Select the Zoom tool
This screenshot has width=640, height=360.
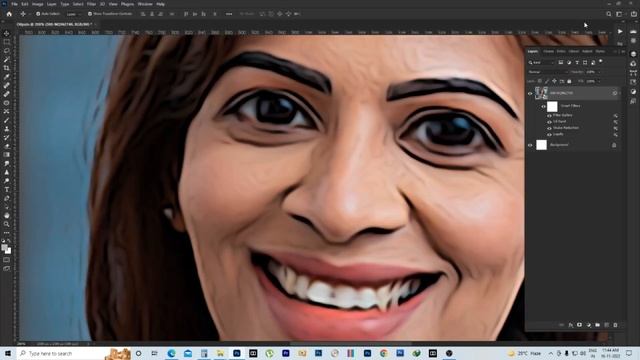[7, 224]
